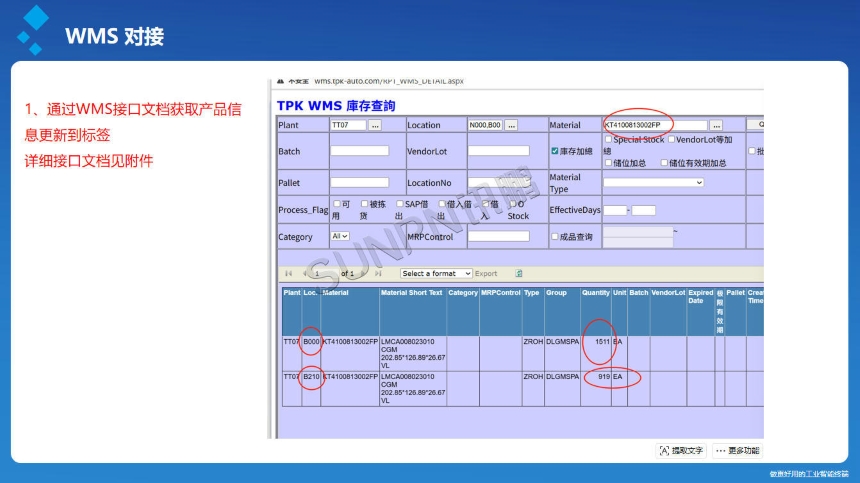Click the 提取文字 button
This screenshot has width=860, height=483.
681,451
